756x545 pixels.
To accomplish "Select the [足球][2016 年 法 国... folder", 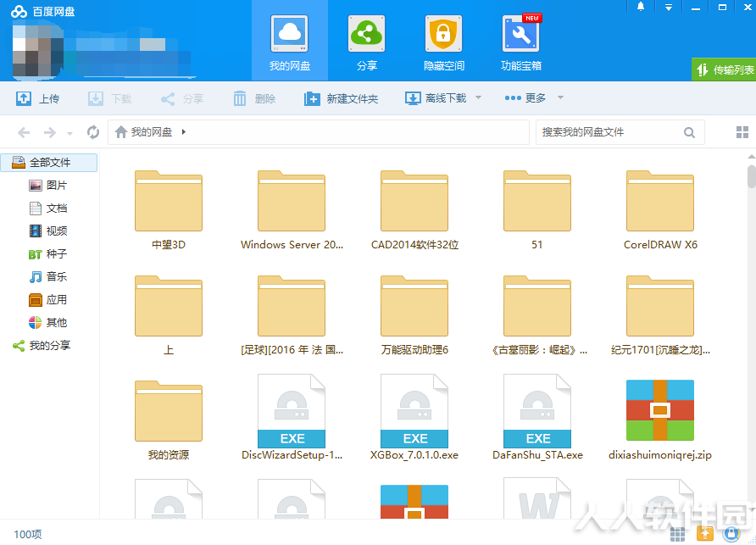I will coord(292,315).
